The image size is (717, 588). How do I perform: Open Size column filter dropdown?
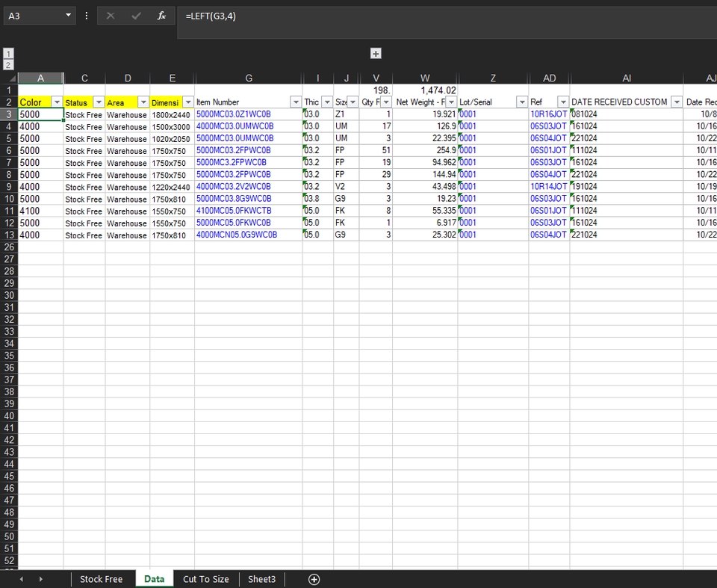353,102
